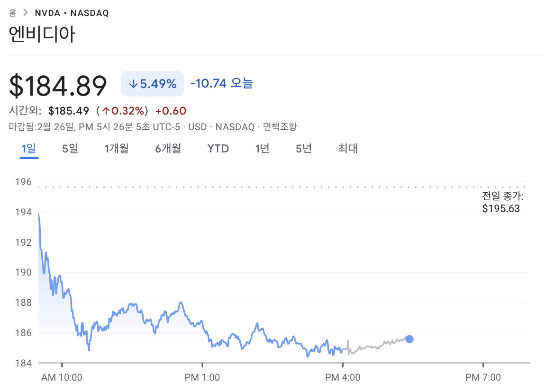Screen dimensions: 543x392
Task: Click the AM 10:00 time axis label
Action: pyautogui.click(x=62, y=377)
